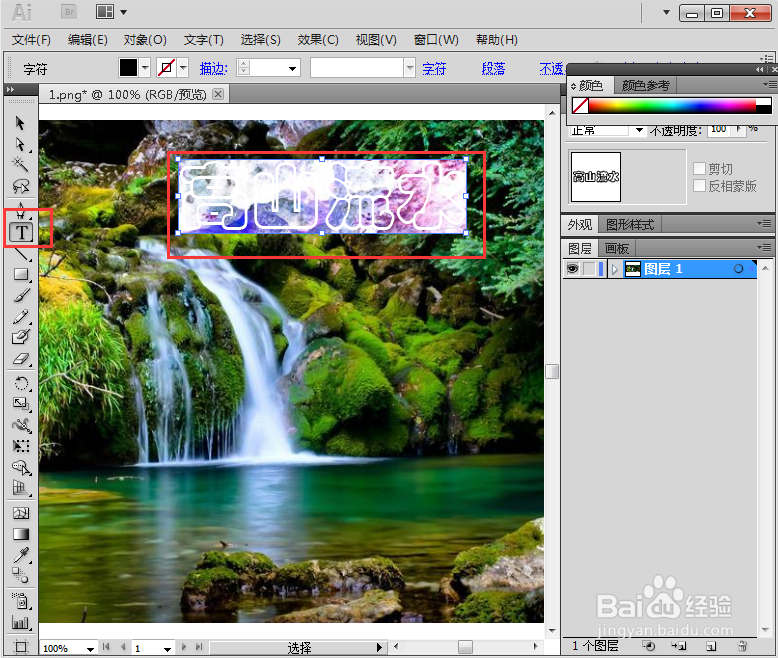
Task: Select the Mesh tool
Action: (x=20, y=513)
